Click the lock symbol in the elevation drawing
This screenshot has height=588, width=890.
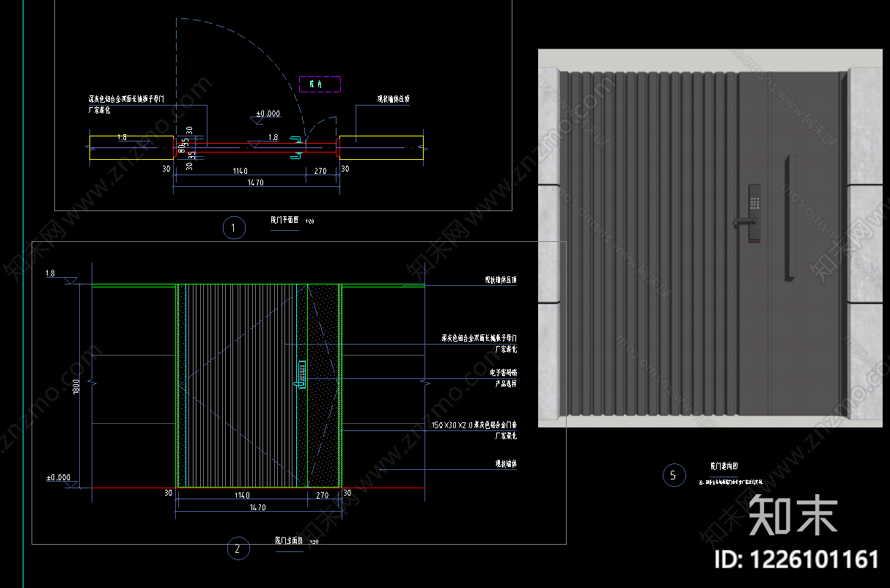tap(301, 373)
